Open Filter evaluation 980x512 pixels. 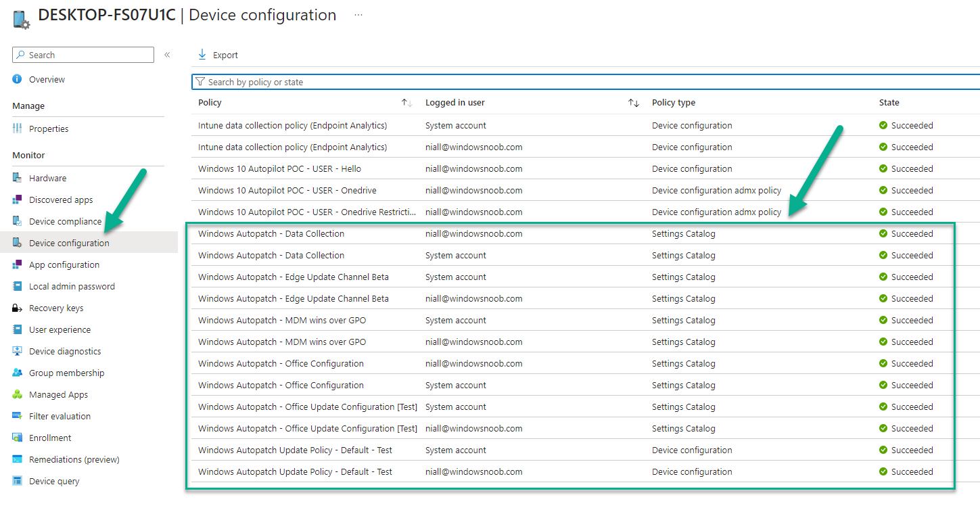[60, 416]
